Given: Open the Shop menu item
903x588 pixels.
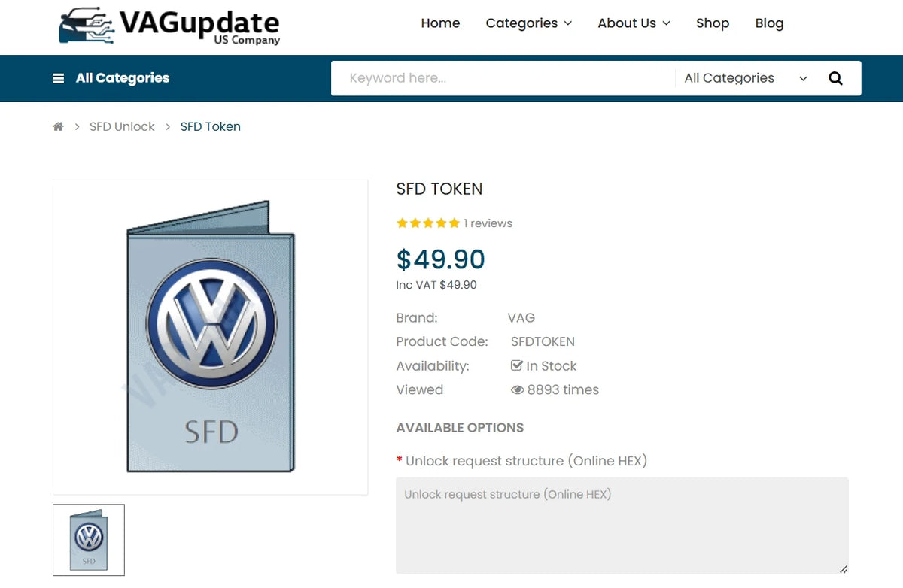Looking at the screenshot, I should (713, 23).
